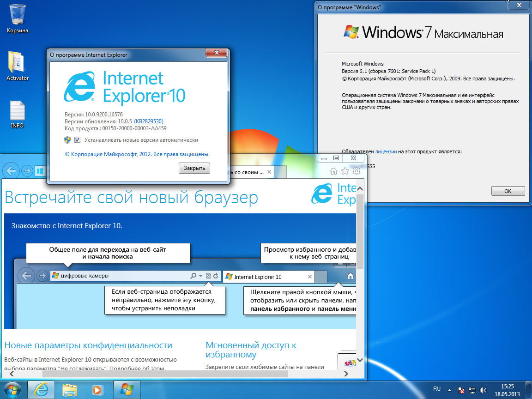
Task: Click OK in About Windows dialog
Action: click(x=508, y=191)
